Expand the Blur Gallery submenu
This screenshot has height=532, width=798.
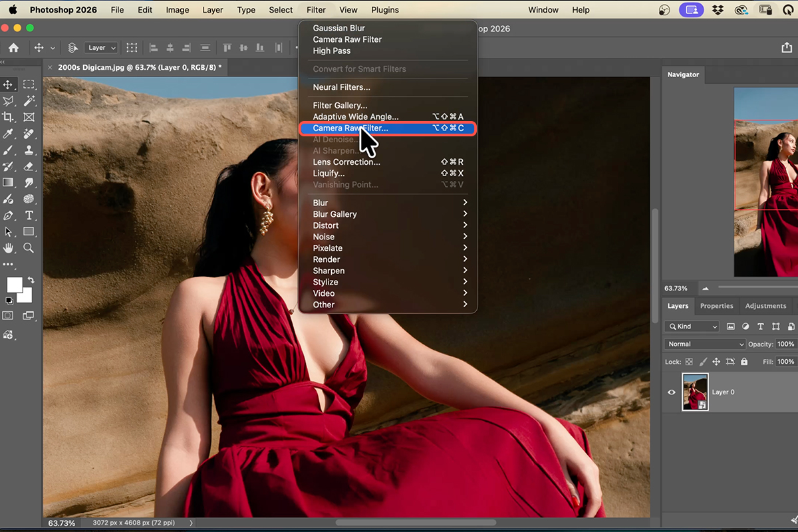click(x=388, y=214)
